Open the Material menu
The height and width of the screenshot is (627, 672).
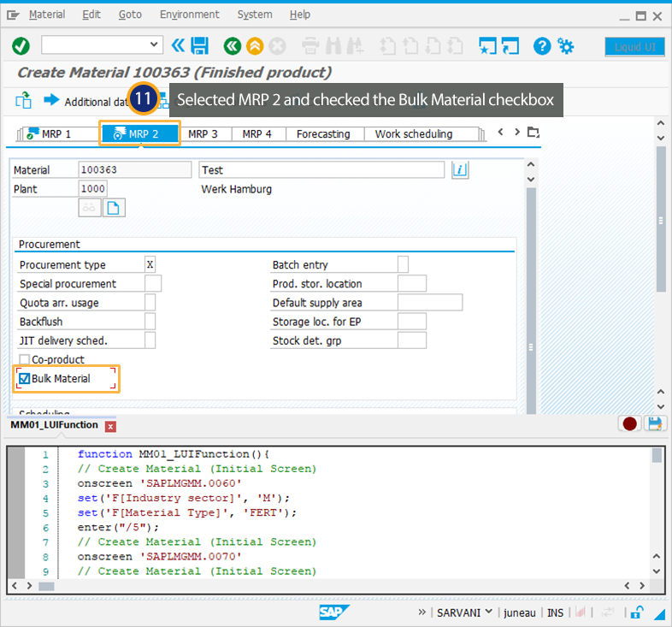pos(47,15)
